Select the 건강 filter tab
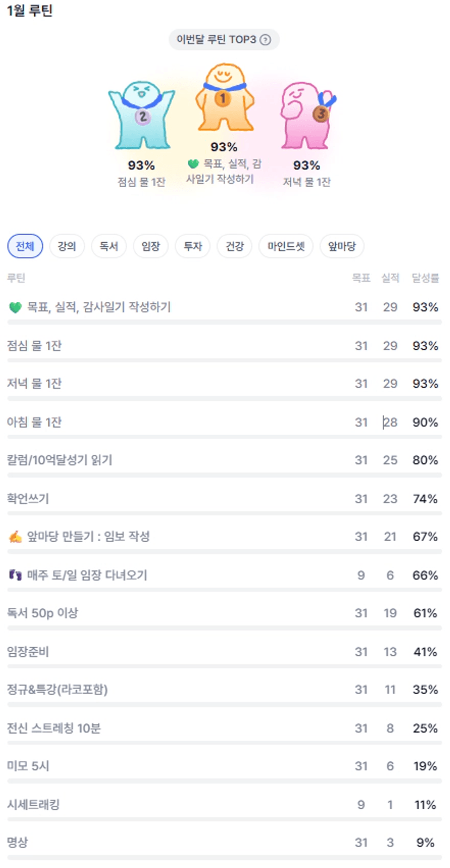450x868 pixels. point(235,246)
